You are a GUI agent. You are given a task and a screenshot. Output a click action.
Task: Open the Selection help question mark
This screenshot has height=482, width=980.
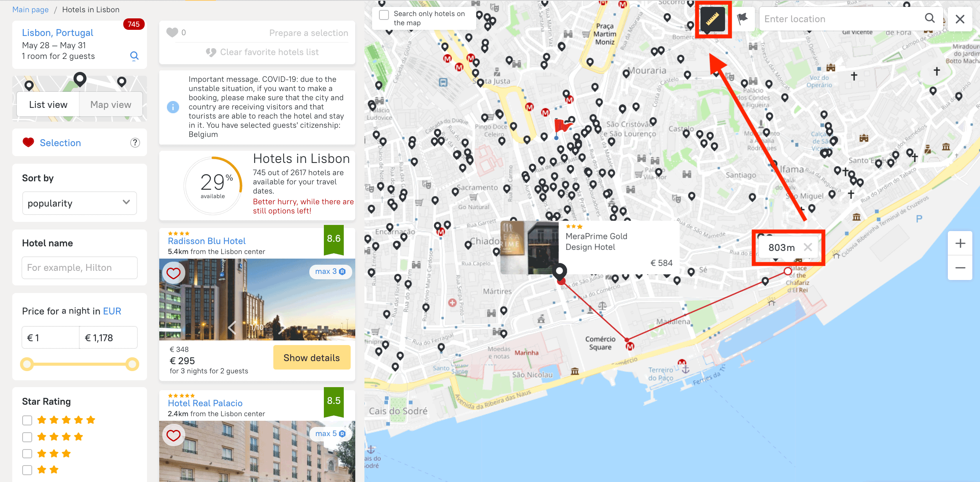click(x=135, y=143)
